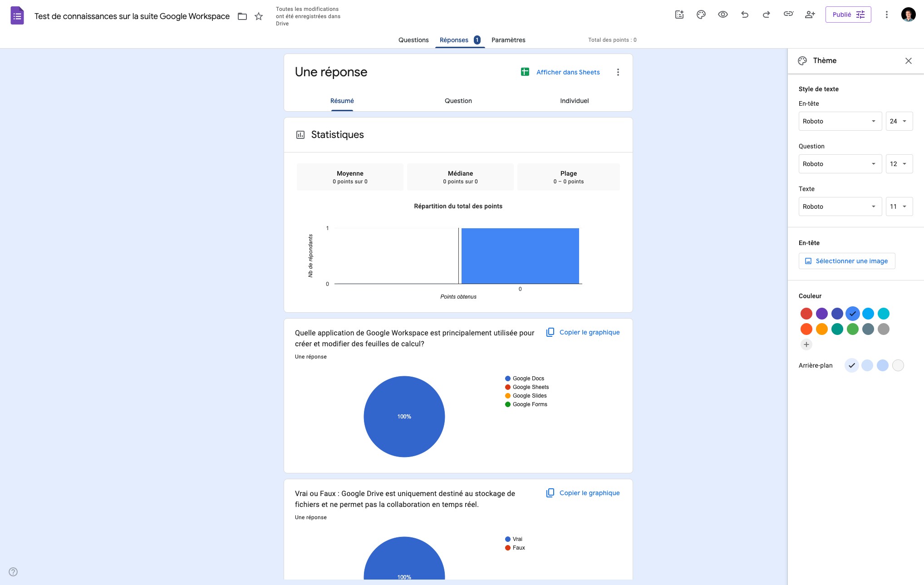Switch to the Individuel sub-tab
The image size is (924, 585).
pyautogui.click(x=575, y=101)
